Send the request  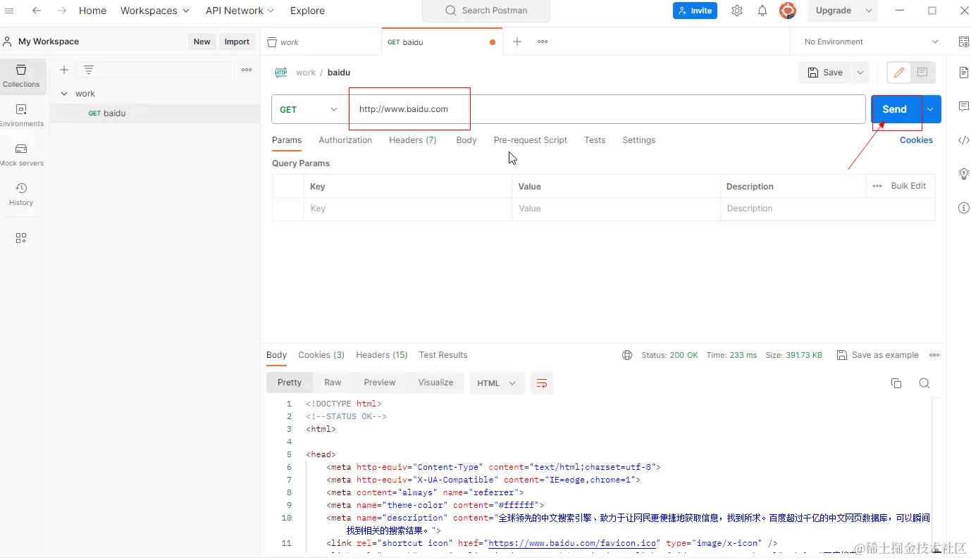[x=896, y=109]
